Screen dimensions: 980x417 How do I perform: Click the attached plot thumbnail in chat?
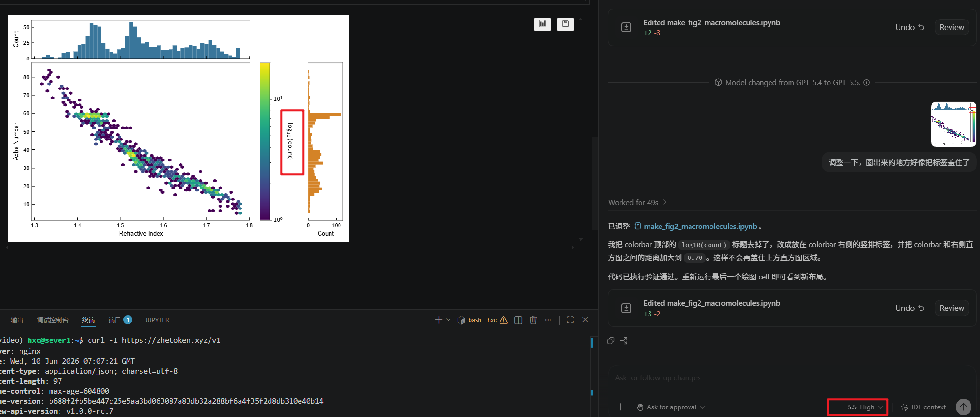(953, 124)
